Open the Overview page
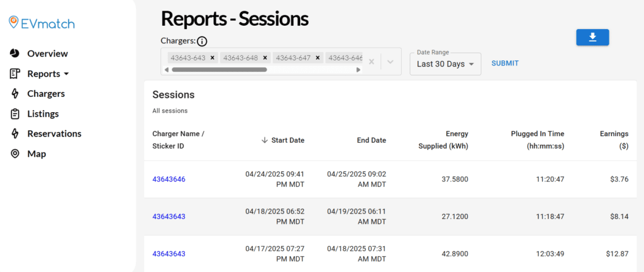 (47, 54)
